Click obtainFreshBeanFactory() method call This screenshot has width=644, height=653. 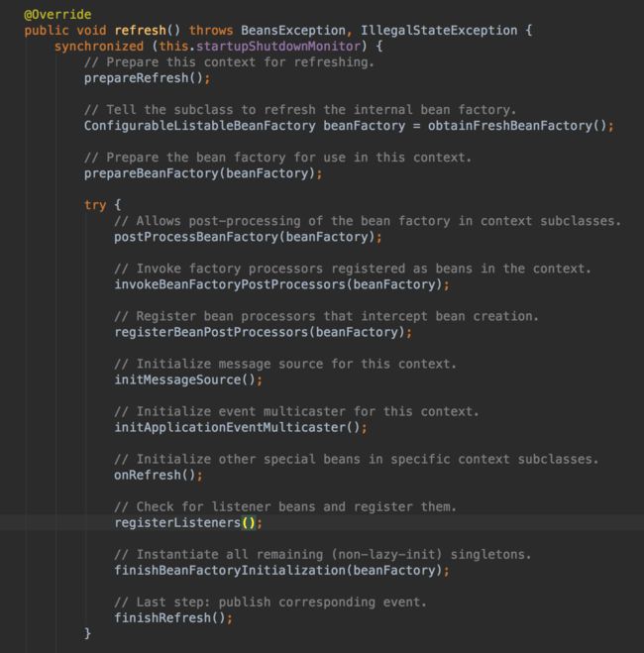point(517,126)
